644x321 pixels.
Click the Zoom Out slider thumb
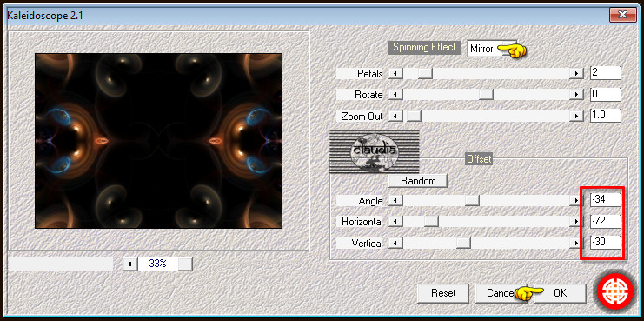[414, 117]
